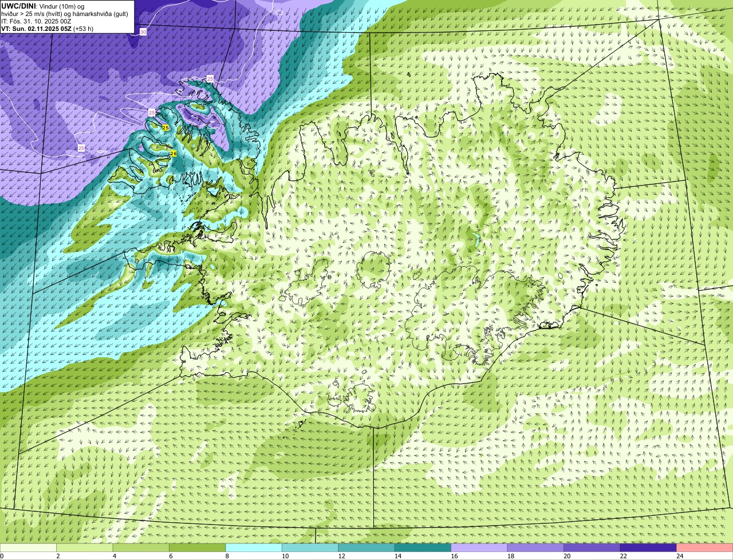Pick the medium purple 18–20 m/s legend swatch

535,547
